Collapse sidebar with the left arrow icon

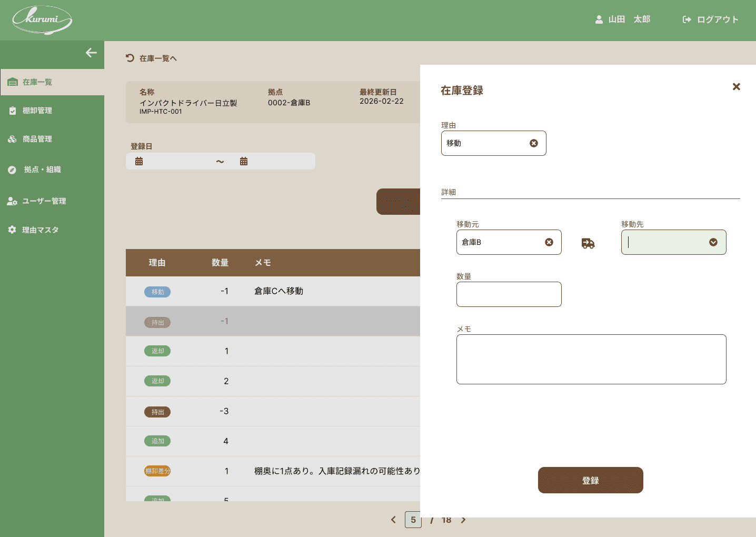click(x=91, y=53)
